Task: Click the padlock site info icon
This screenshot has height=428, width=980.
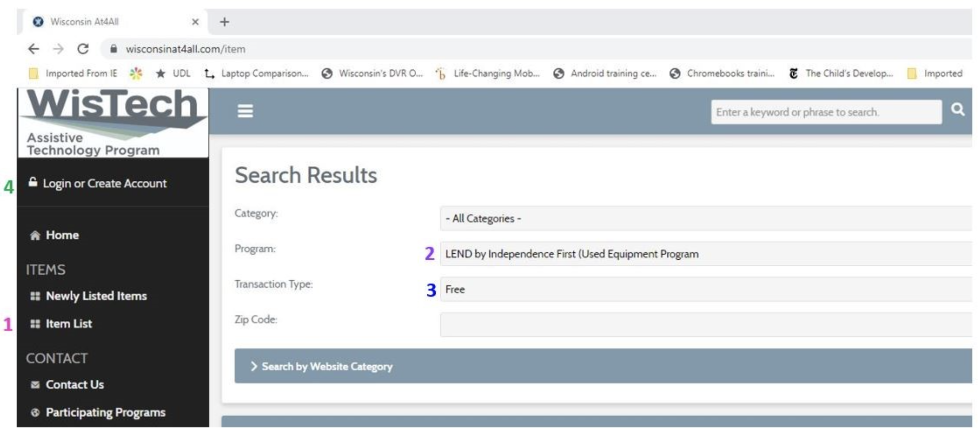Action: (x=114, y=49)
